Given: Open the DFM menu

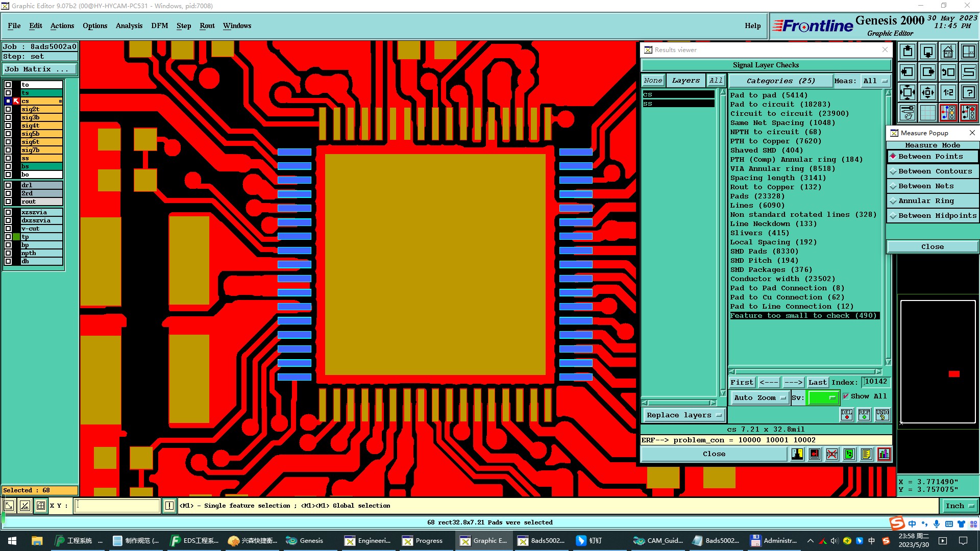Looking at the screenshot, I should tap(159, 26).
